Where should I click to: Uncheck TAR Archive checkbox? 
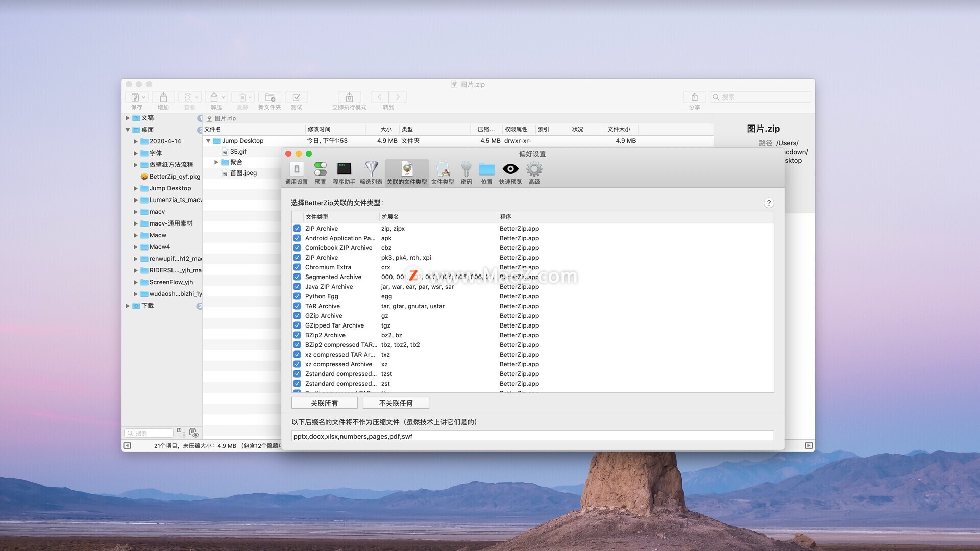(x=297, y=306)
